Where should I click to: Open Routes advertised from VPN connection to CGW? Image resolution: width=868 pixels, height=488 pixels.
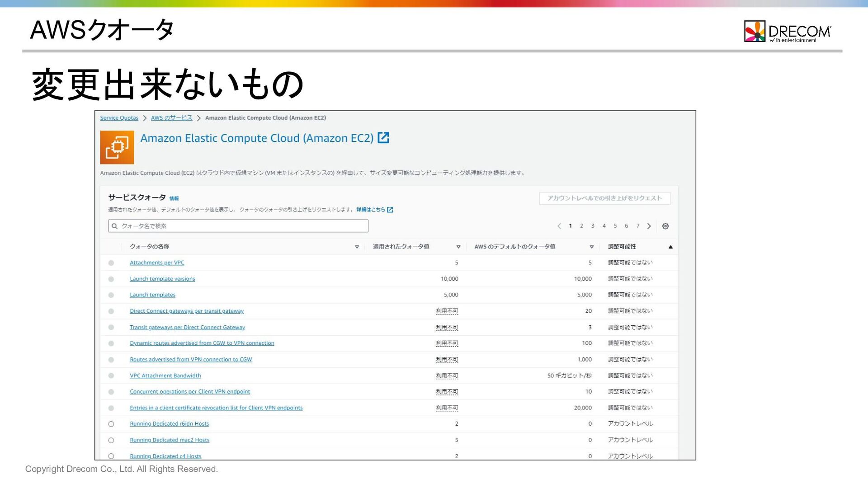pos(191,359)
